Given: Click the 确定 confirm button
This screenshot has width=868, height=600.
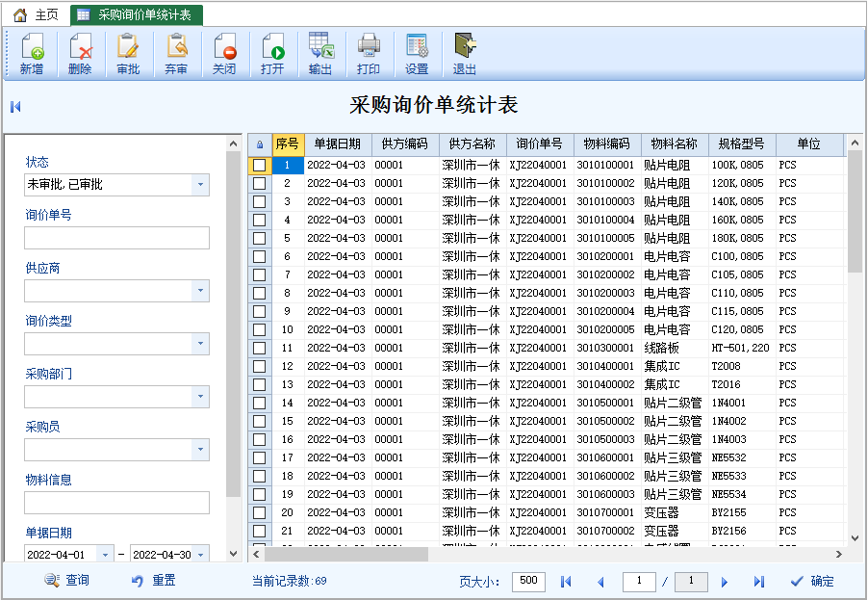Looking at the screenshot, I should tap(812, 581).
